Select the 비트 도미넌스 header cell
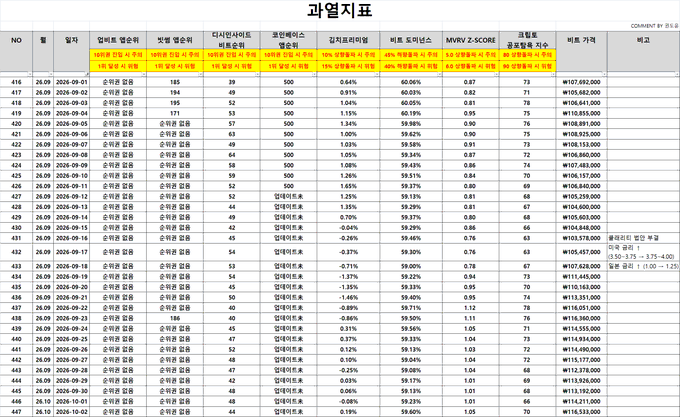The height and width of the screenshot is (417, 680). (x=411, y=40)
